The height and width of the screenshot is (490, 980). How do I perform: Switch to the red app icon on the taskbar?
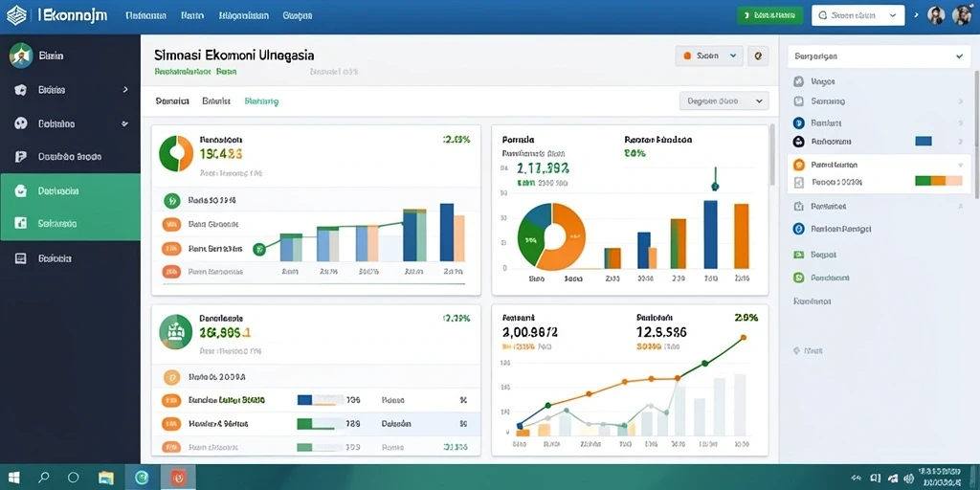pos(178,479)
